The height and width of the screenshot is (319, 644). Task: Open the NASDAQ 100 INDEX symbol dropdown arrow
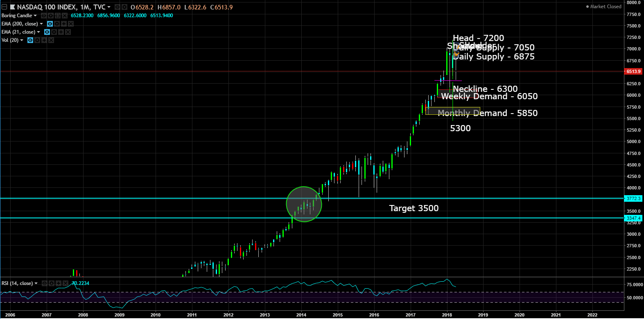coord(109,7)
